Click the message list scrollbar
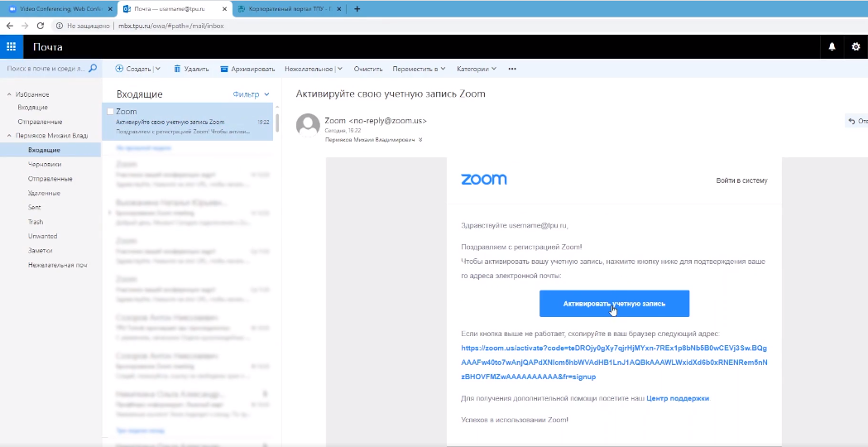 coord(277,123)
